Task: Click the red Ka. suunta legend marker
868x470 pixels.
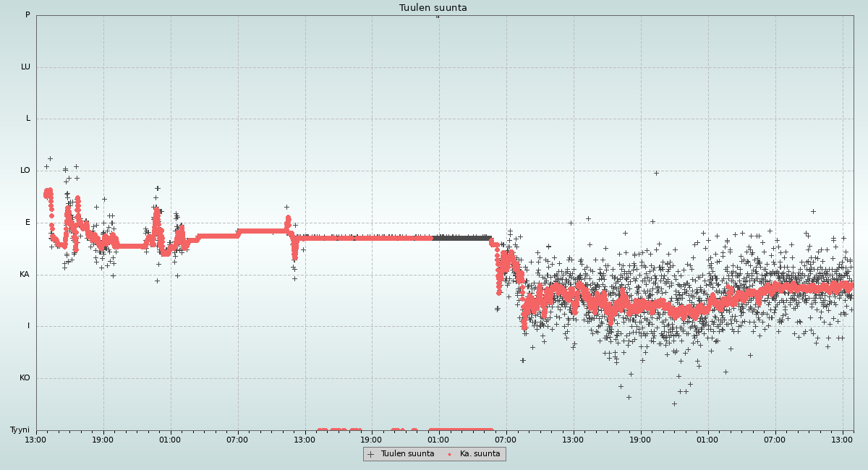Action: coord(449,454)
